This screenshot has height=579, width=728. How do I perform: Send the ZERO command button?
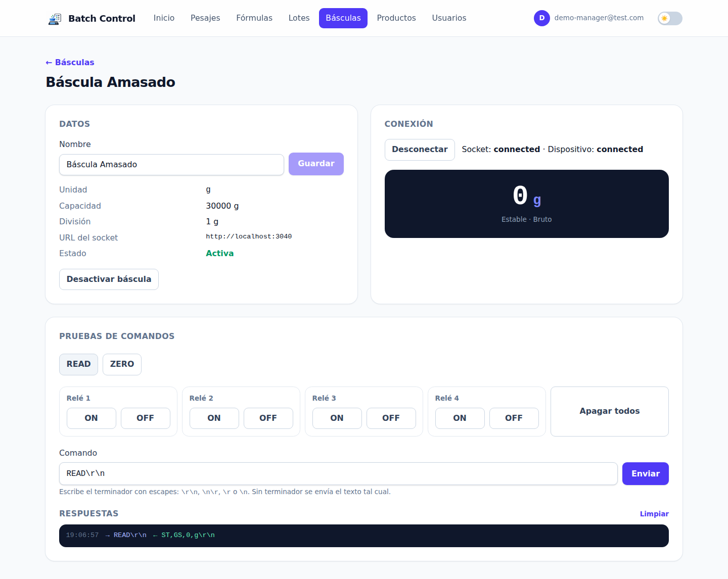[x=122, y=364]
